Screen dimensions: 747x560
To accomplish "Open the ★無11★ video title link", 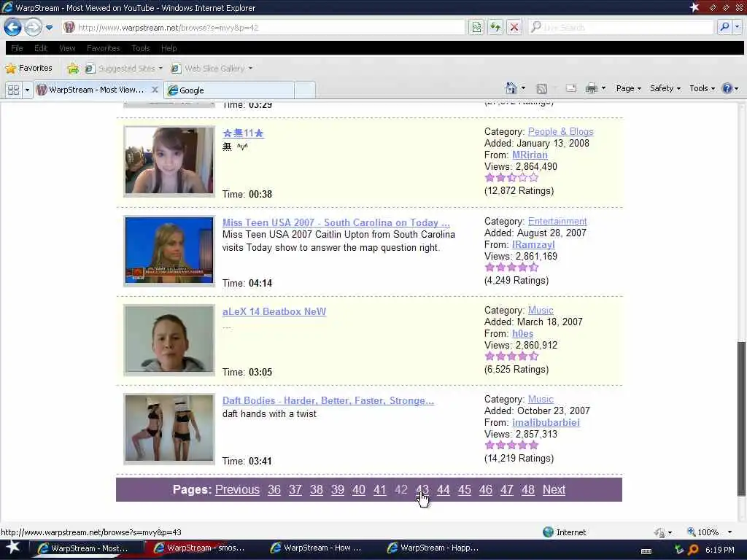I will pos(243,133).
